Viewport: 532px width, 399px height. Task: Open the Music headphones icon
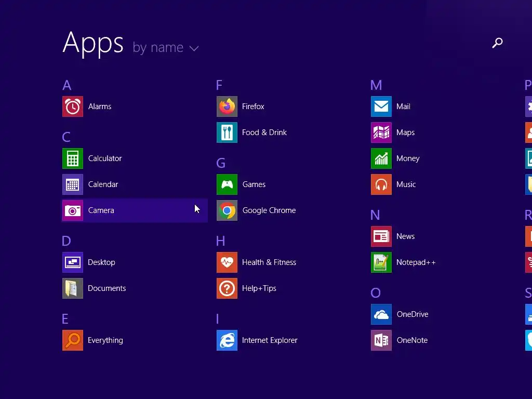(381, 184)
